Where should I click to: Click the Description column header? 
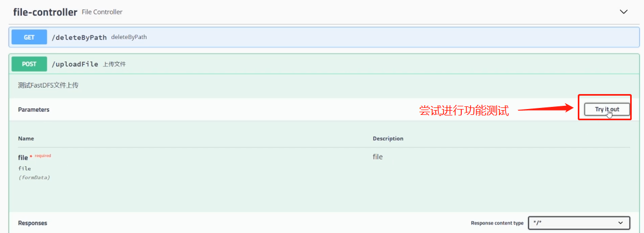(x=388, y=138)
